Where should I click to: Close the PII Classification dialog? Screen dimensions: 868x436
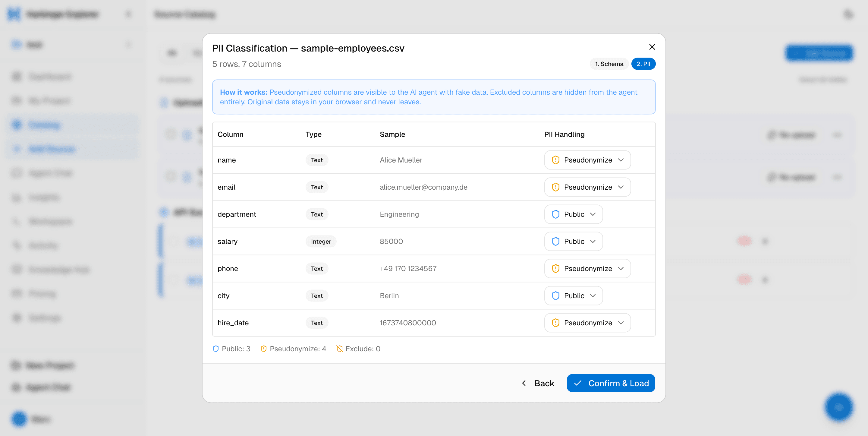(652, 47)
